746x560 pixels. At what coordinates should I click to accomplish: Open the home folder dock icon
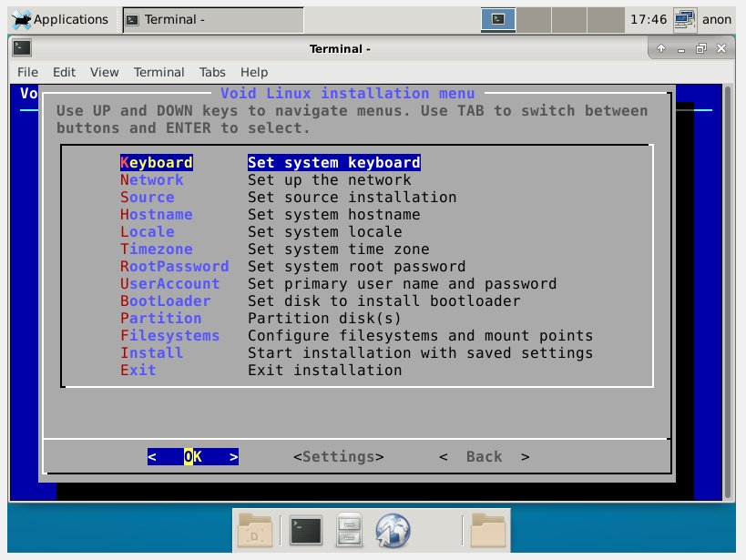pos(487,530)
